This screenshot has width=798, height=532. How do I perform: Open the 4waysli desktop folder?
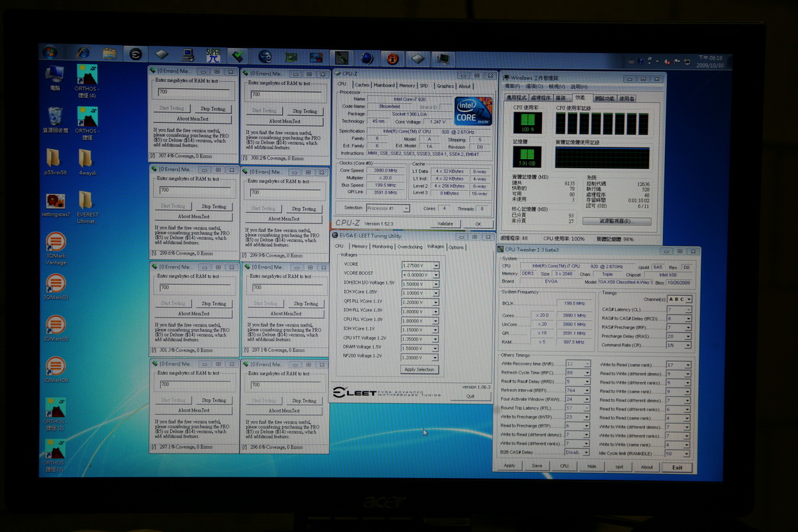(86, 162)
